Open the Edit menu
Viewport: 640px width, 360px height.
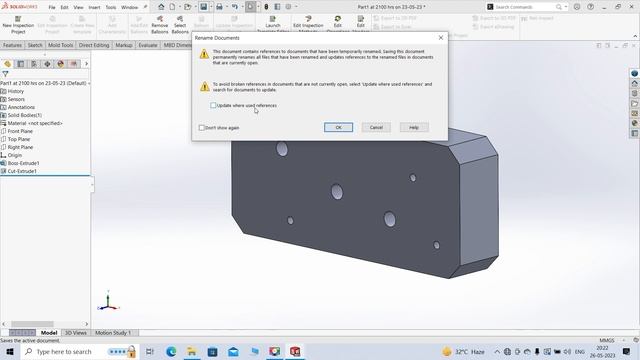click(x=64, y=7)
